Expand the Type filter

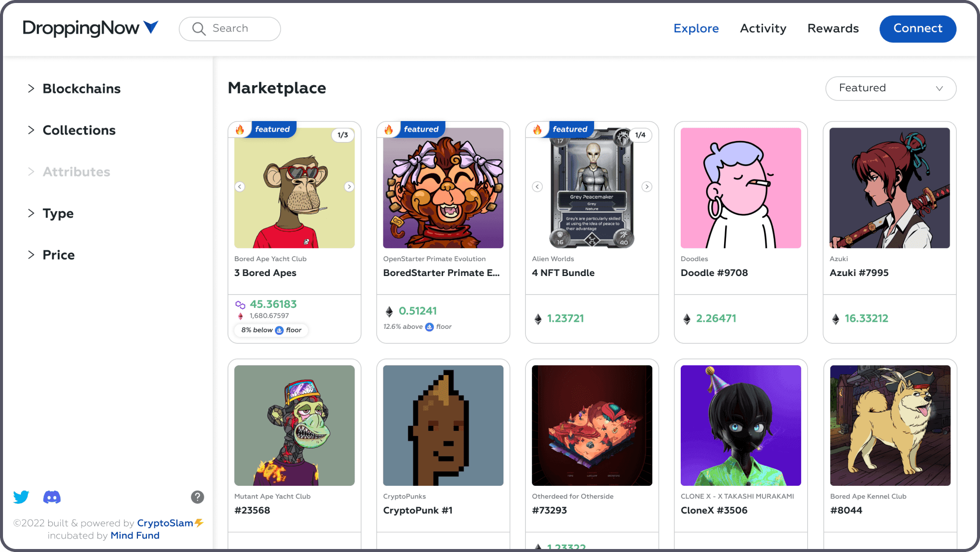point(50,213)
